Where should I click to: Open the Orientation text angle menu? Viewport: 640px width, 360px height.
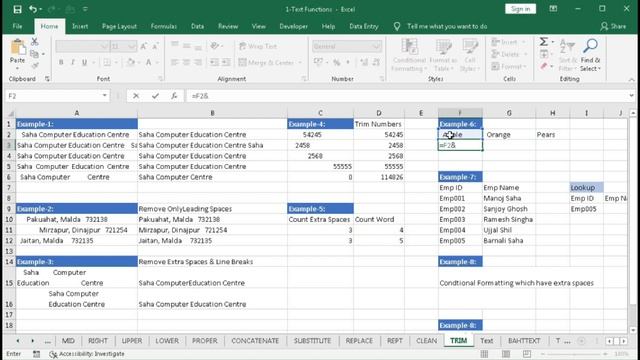pos(216,46)
